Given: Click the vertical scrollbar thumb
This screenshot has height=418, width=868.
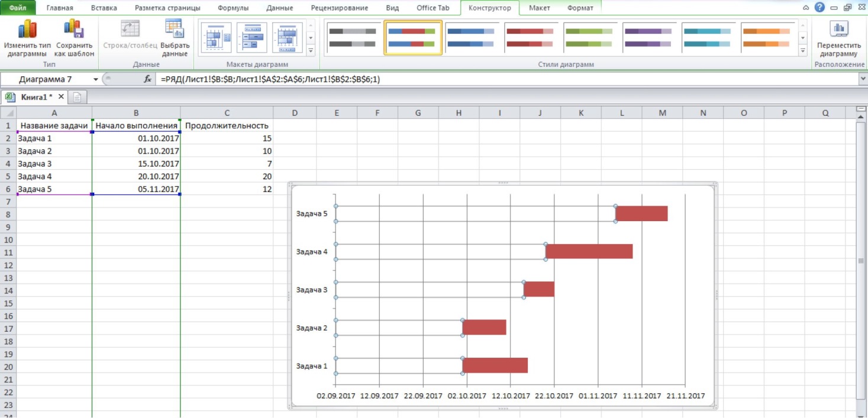Looking at the screenshot, I should click(x=861, y=260).
